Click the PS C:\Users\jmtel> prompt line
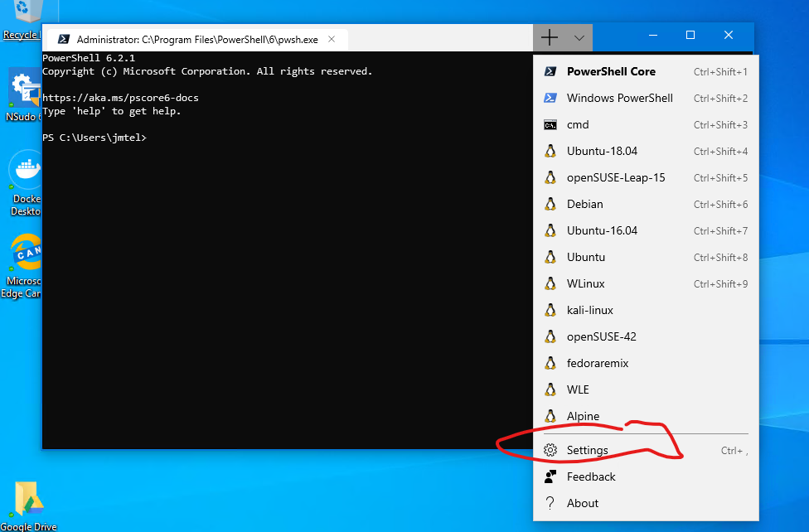This screenshot has width=809, height=532. (94, 138)
